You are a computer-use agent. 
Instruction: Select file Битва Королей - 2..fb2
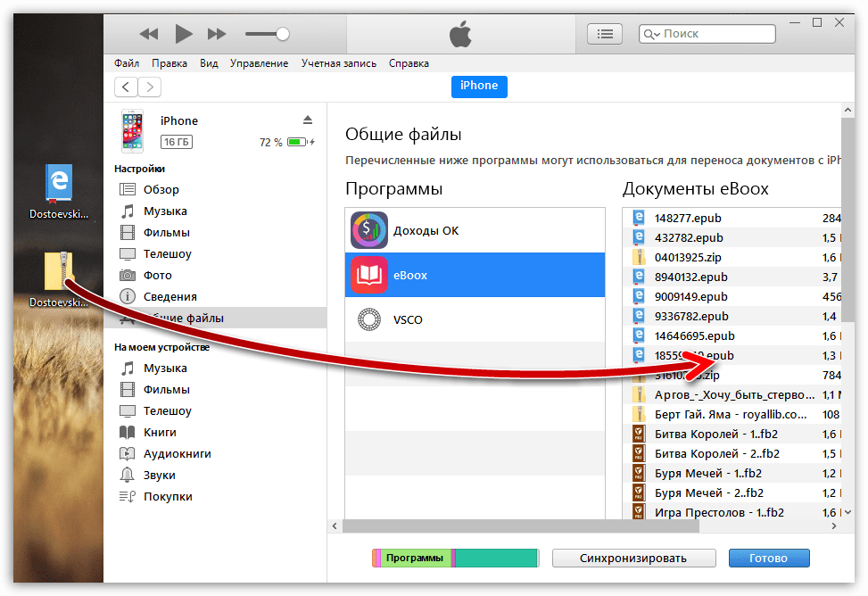pos(732,453)
